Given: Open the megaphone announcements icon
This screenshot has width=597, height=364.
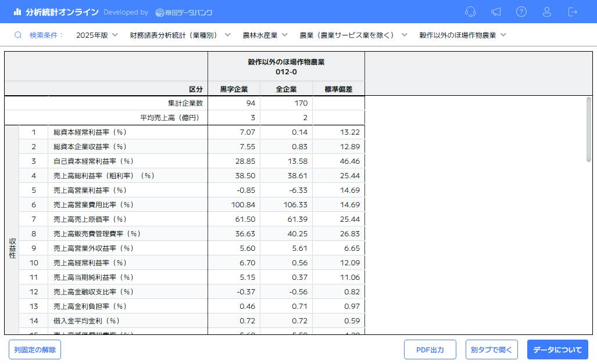Looking at the screenshot, I should point(496,12).
